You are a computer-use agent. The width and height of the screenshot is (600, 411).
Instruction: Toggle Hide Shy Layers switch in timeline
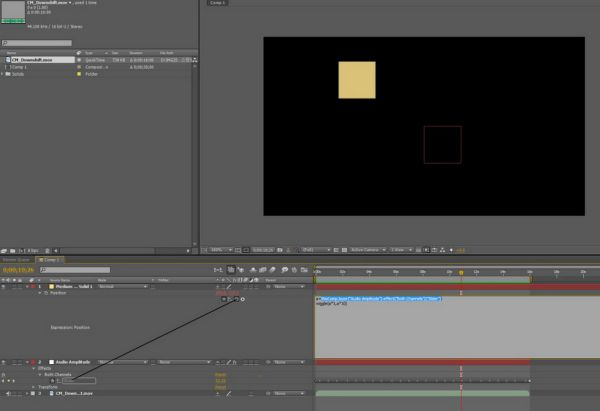coord(253,270)
